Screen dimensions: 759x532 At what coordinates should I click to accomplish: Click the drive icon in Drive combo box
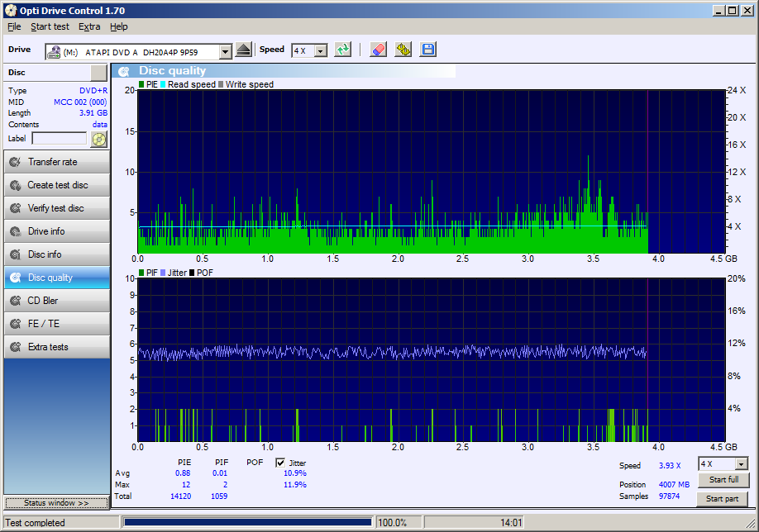(x=54, y=52)
